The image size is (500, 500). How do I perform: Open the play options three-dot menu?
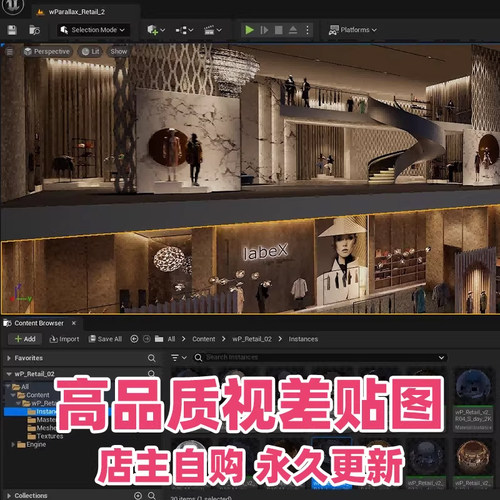(x=307, y=30)
